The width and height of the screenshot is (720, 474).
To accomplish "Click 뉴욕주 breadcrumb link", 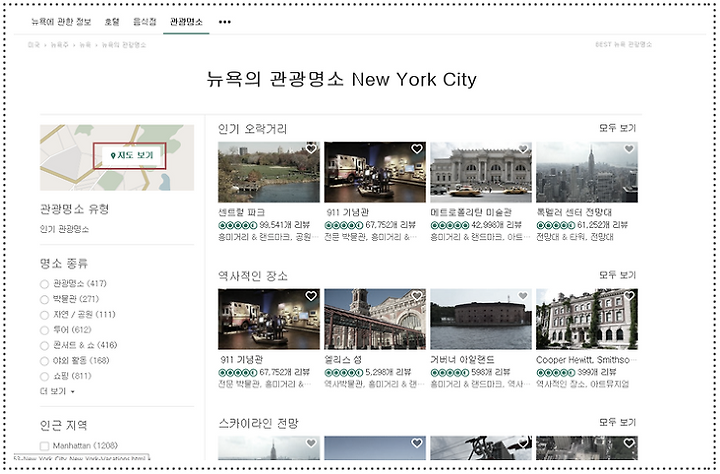I will click(59, 45).
